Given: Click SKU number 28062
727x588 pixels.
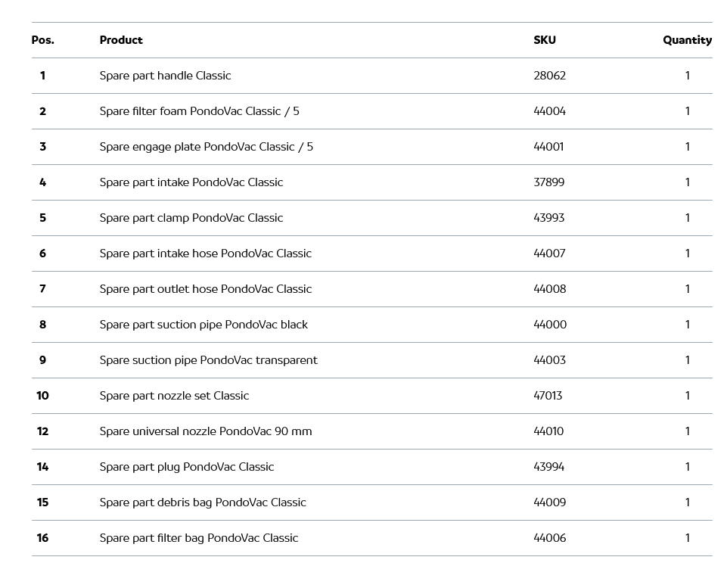Looking at the screenshot, I should click(549, 76).
